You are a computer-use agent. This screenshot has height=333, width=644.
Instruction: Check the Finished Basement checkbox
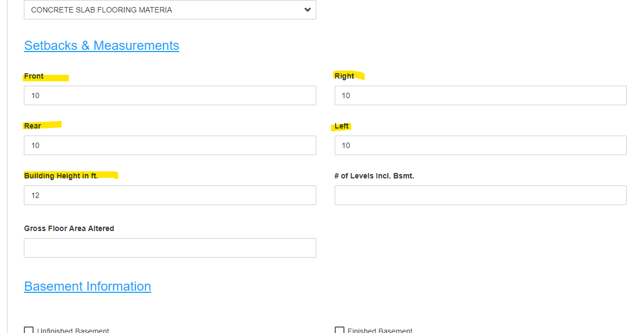pyautogui.click(x=339, y=330)
